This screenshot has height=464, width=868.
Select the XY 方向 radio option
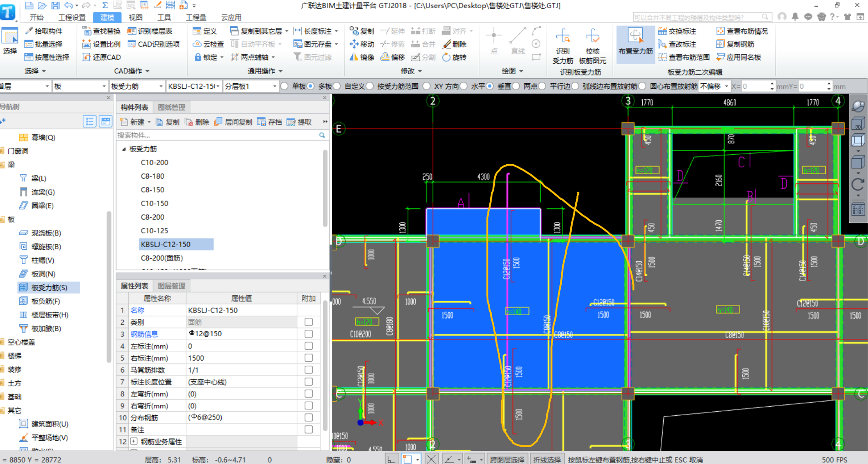click(426, 86)
